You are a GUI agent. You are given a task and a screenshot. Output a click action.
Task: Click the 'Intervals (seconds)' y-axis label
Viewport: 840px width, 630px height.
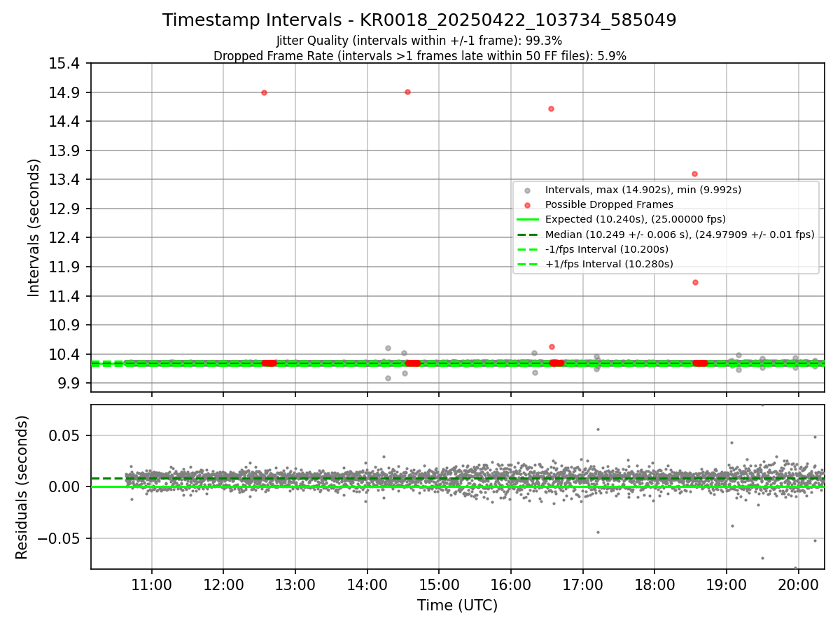pos(34,227)
